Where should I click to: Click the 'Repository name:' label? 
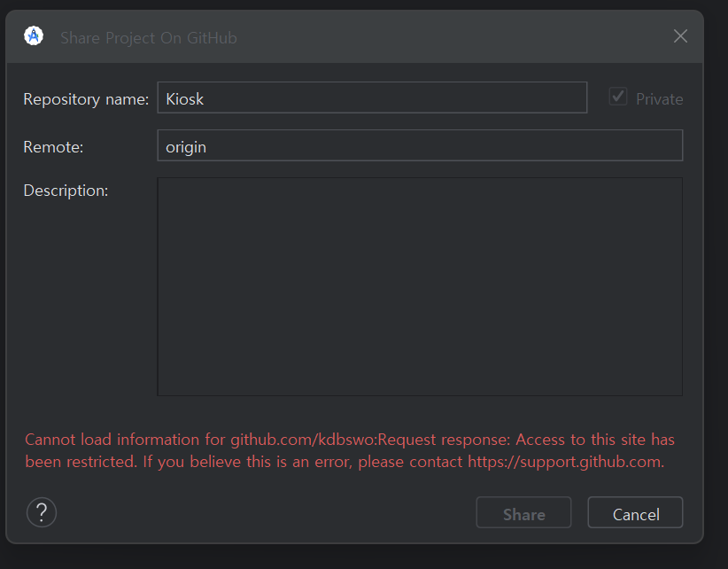click(x=86, y=99)
